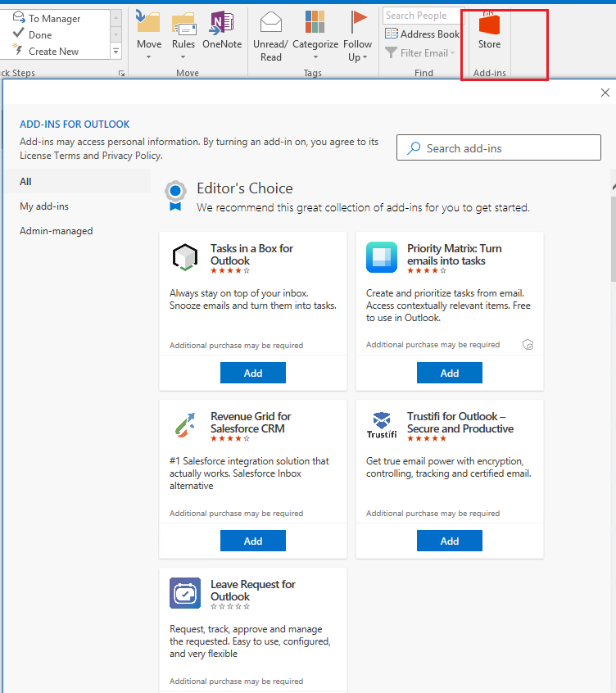Click the Search add-ins field
Image resolution: width=616 pixels, height=693 pixels.
click(499, 147)
